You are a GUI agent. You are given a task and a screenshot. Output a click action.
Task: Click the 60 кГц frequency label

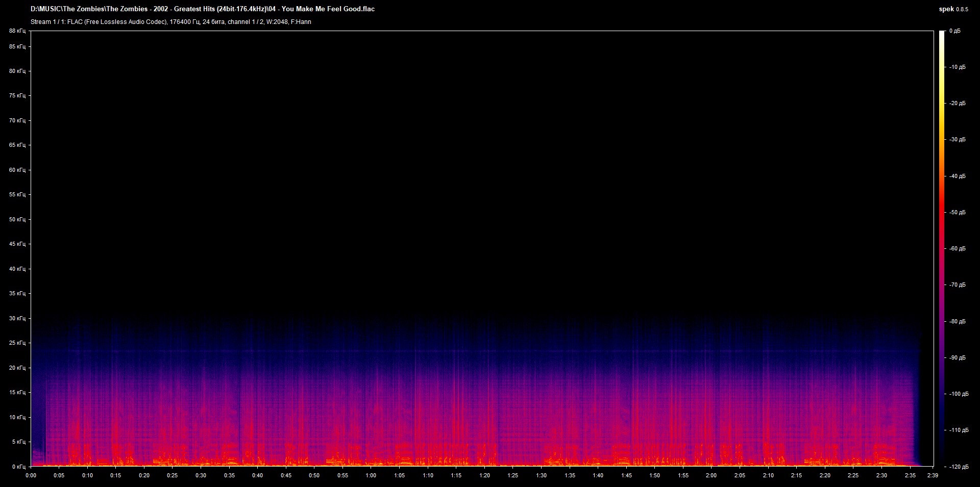point(17,170)
